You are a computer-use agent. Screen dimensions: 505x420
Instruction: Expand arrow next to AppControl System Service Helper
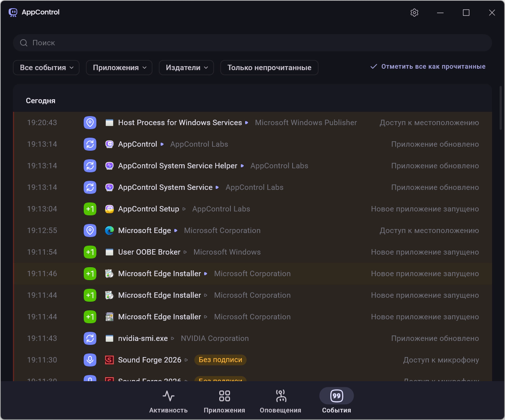pos(242,166)
